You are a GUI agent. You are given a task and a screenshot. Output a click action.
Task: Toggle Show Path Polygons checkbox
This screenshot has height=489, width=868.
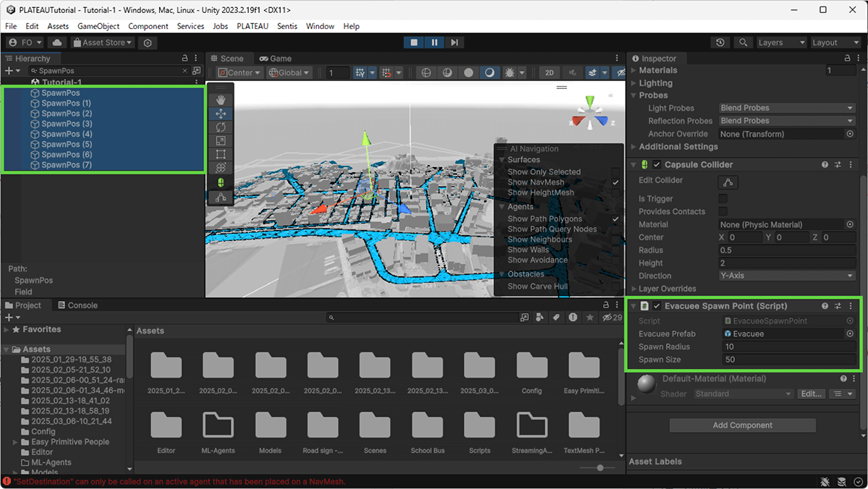616,219
